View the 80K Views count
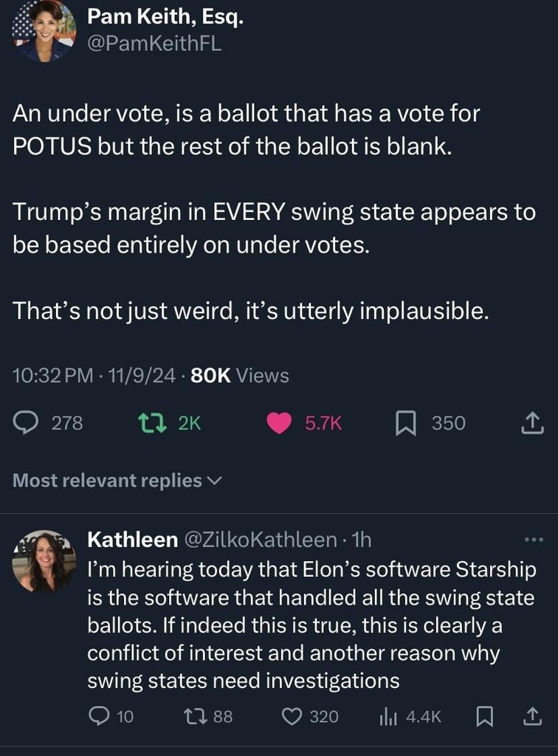The height and width of the screenshot is (756, 558). coord(240,376)
